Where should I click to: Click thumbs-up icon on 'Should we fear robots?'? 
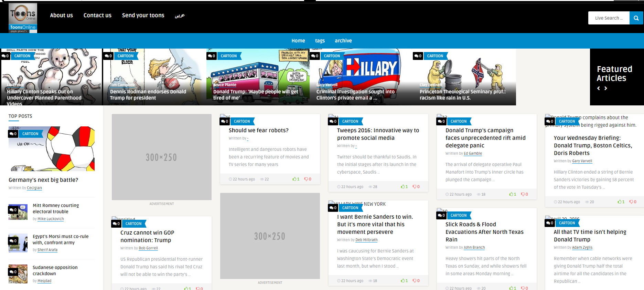294,179
